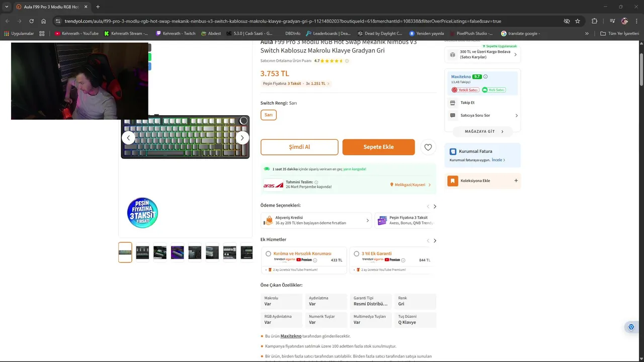Click Peşin Fiyatına 3 Taksit payment card
The height and width of the screenshot is (362, 644).
(x=406, y=220)
